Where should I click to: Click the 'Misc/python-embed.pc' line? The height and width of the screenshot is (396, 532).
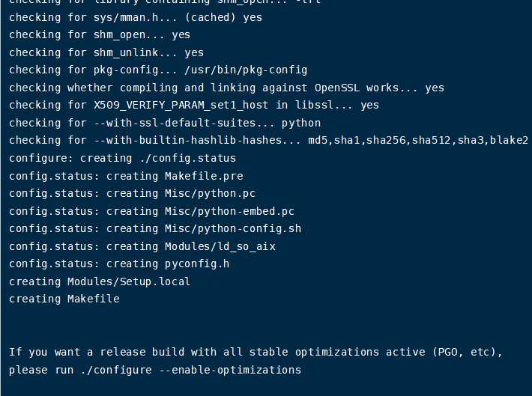151,211
